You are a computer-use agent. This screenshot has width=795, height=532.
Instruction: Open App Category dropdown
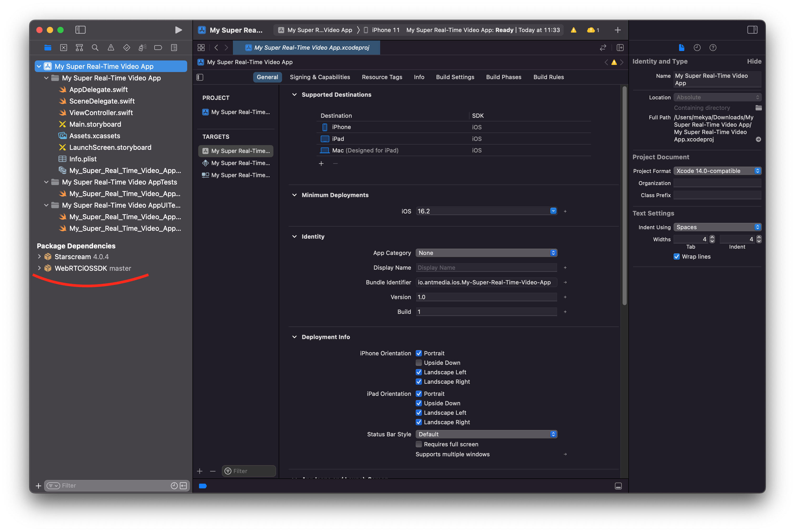pos(486,252)
